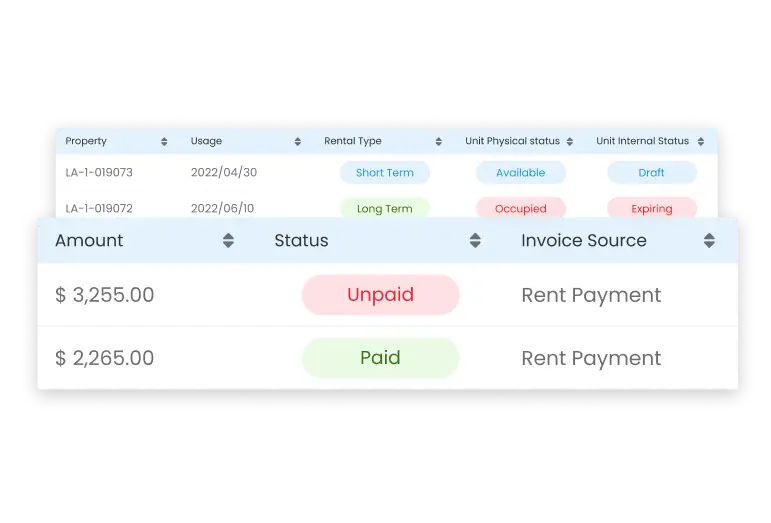The width and height of the screenshot is (771, 523).
Task: Select the Draft internal status pill
Action: pos(651,173)
